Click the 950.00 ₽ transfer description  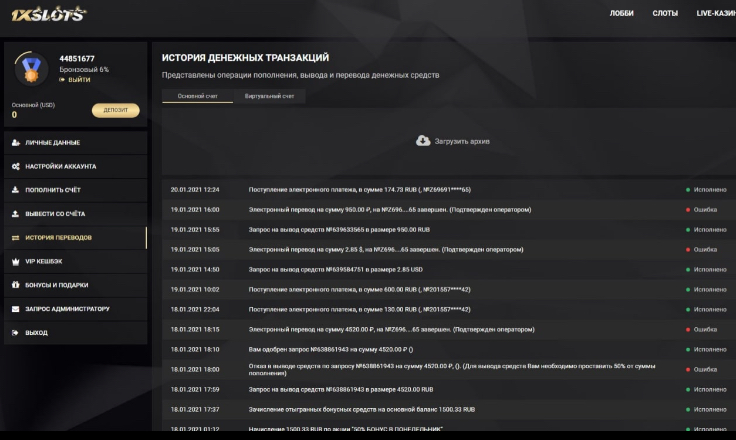click(x=390, y=209)
